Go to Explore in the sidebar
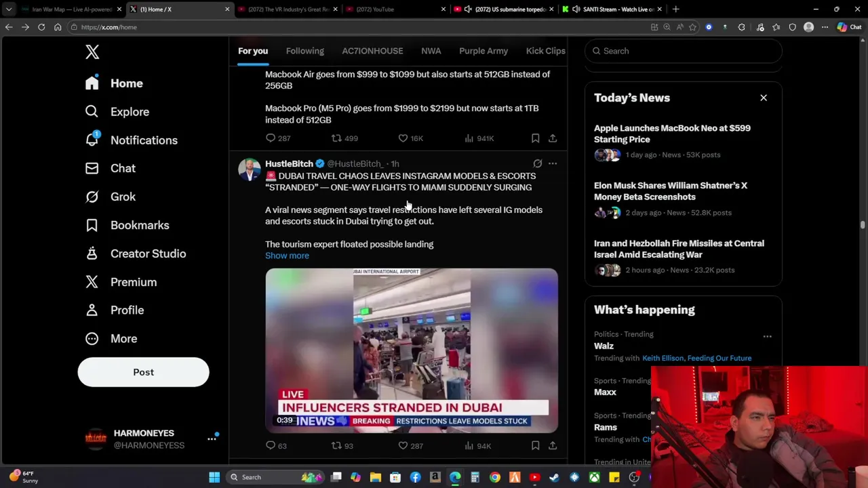This screenshot has height=488, width=868. (117, 112)
